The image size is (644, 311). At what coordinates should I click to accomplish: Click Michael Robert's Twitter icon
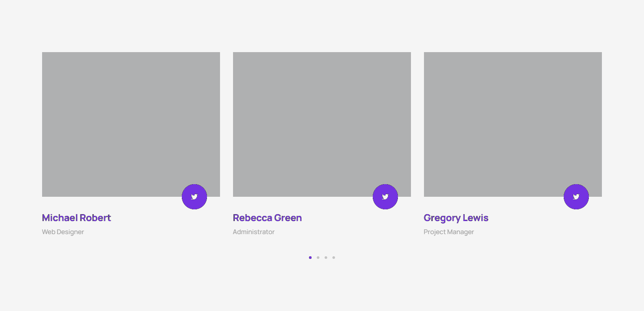194,197
